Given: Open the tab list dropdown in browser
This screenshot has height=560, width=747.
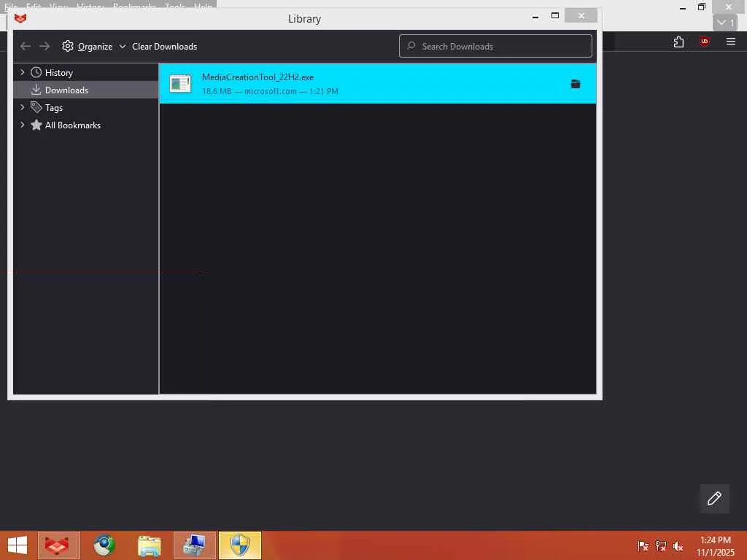Looking at the screenshot, I should (725, 23).
